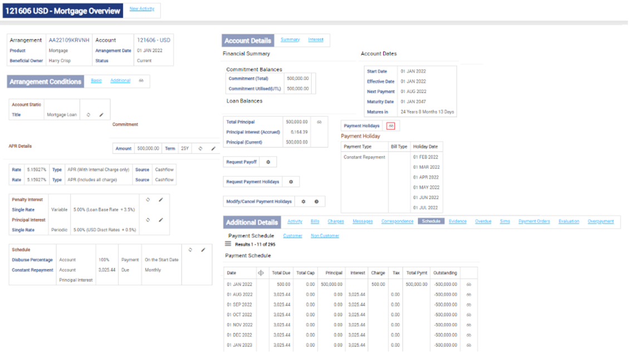This screenshot has height=364, width=636.
Task: Click the Holiday Date column header
Action: [425, 147]
